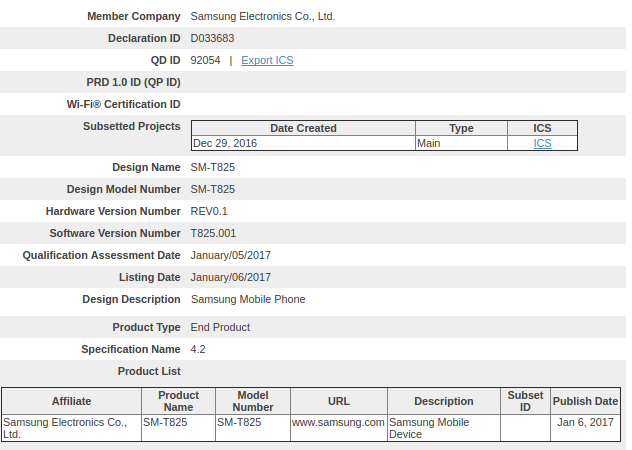The image size is (632, 450).
Task: Click the 'Design Description' label
Action: coord(131,299)
